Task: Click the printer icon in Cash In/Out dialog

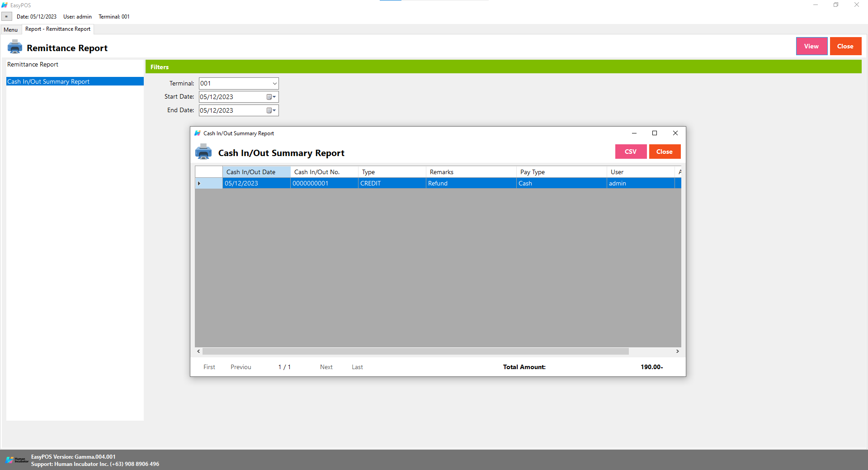Action: pos(203,152)
